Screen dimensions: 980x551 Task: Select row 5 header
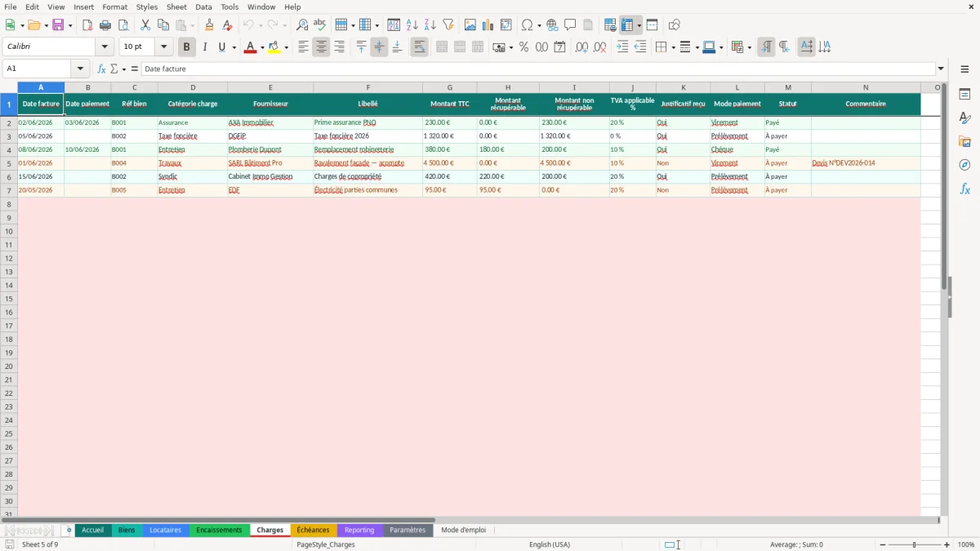(x=9, y=163)
